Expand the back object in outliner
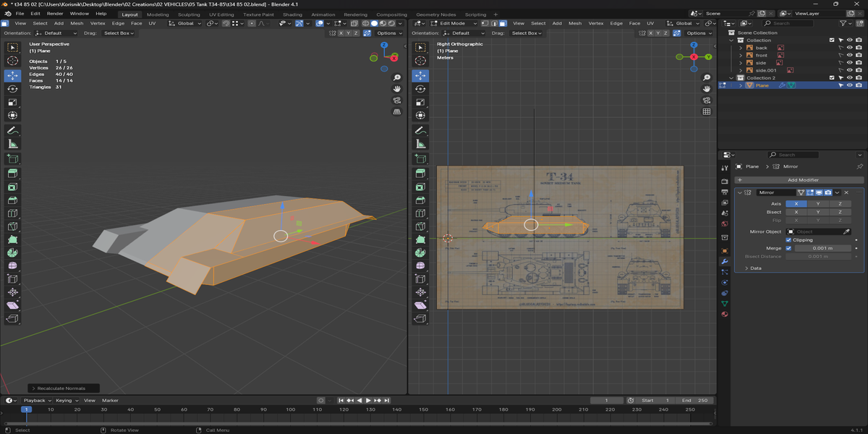The width and height of the screenshot is (868, 434). click(741, 48)
